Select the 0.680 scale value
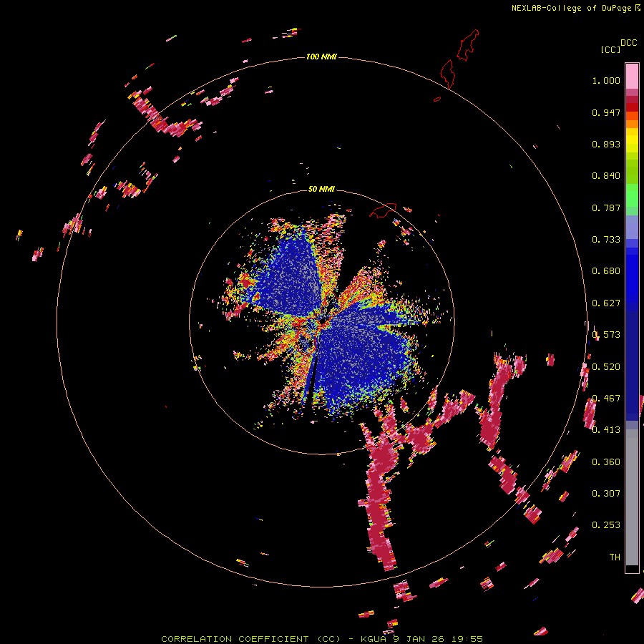 [606, 271]
